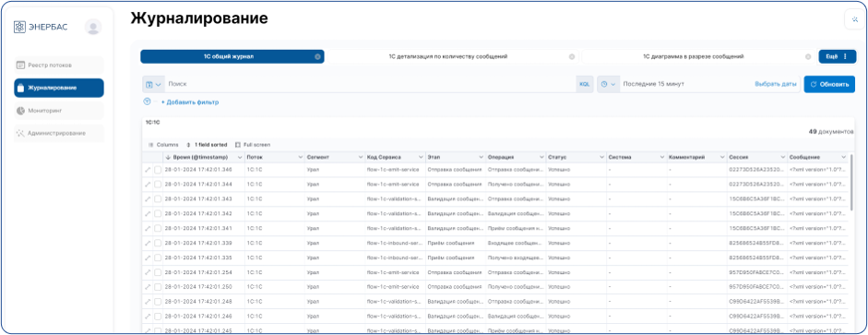The height and width of the screenshot is (335, 868).
Task: Switch to 1С общий журнал tab
Action: pyautogui.click(x=232, y=56)
